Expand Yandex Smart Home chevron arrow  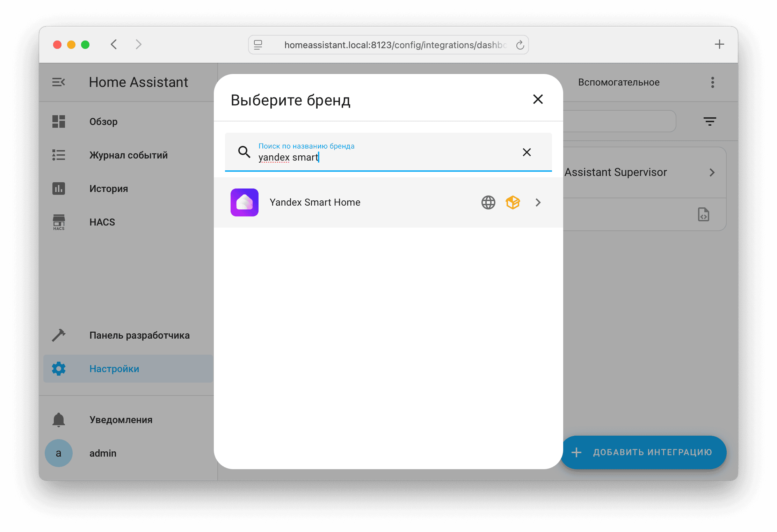538,202
